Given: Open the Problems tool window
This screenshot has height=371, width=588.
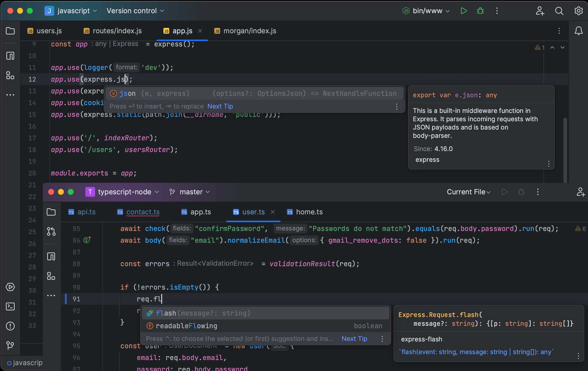Looking at the screenshot, I should (10, 326).
